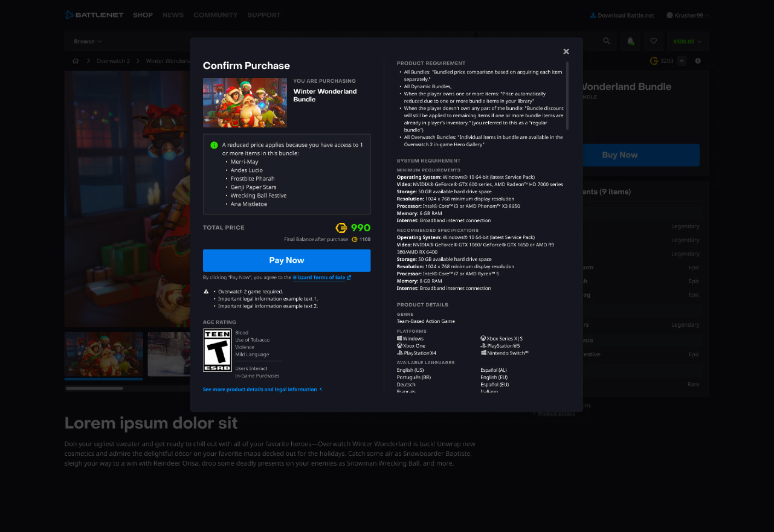774x532 pixels.
Task: Click the info icon beside coin balance
Action: point(698,61)
